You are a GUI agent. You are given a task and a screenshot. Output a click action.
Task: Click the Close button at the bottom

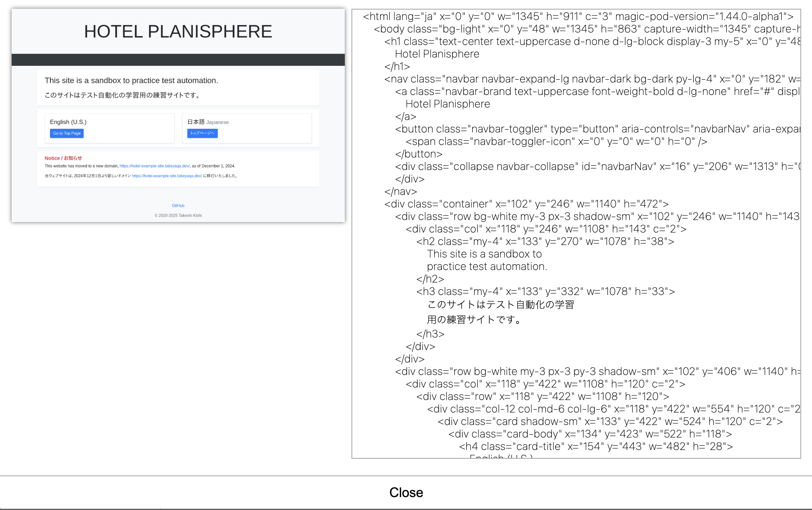[x=406, y=492]
